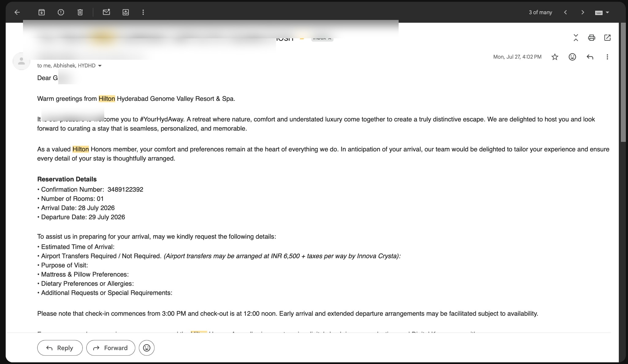Image resolution: width=628 pixels, height=364 pixels.
Task: Open emoji reaction button beside Forward
Action: click(x=147, y=348)
